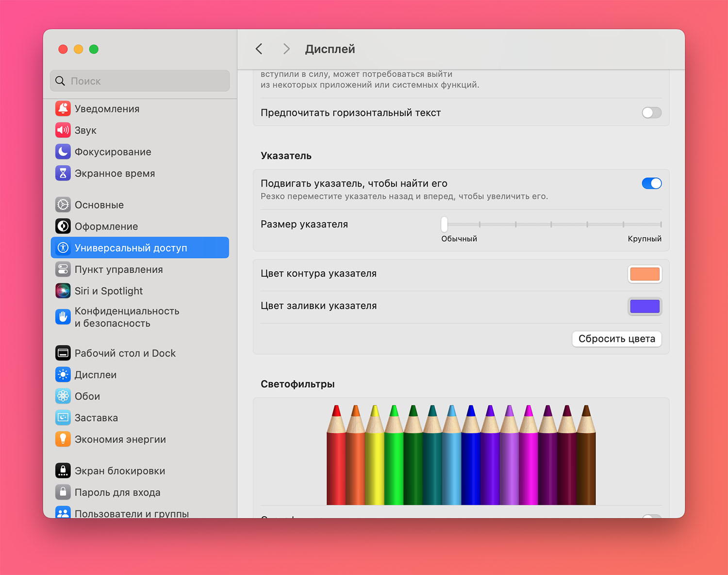Click the pointer size slider handle
Viewport: 728px width, 575px height.
(444, 224)
